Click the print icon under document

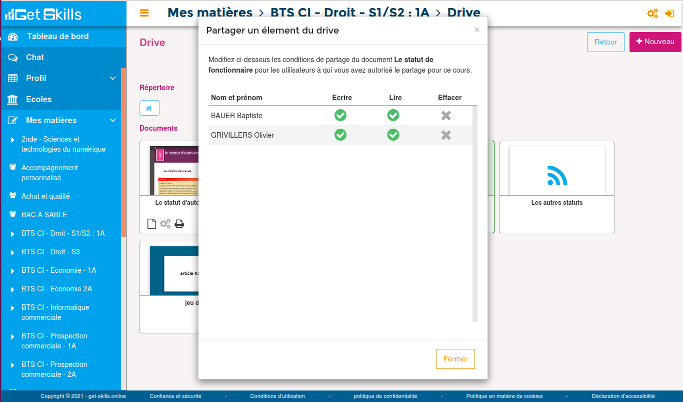coord(179,224)
